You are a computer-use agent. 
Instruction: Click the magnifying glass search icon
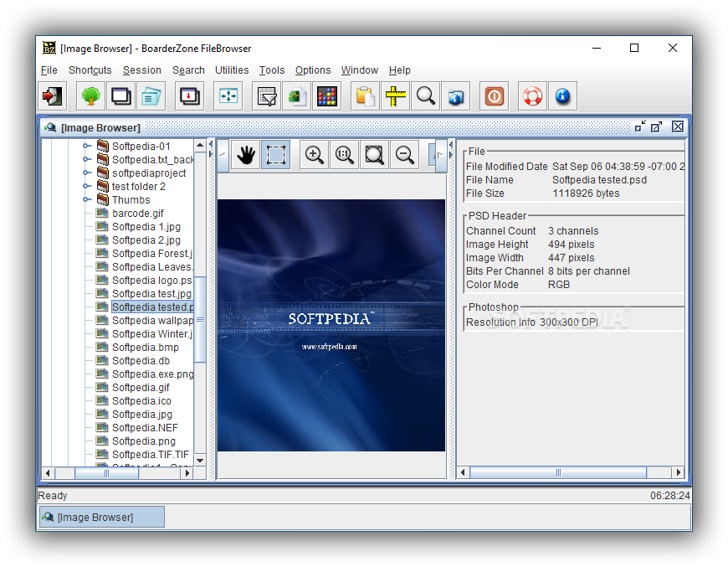point(425,96)
